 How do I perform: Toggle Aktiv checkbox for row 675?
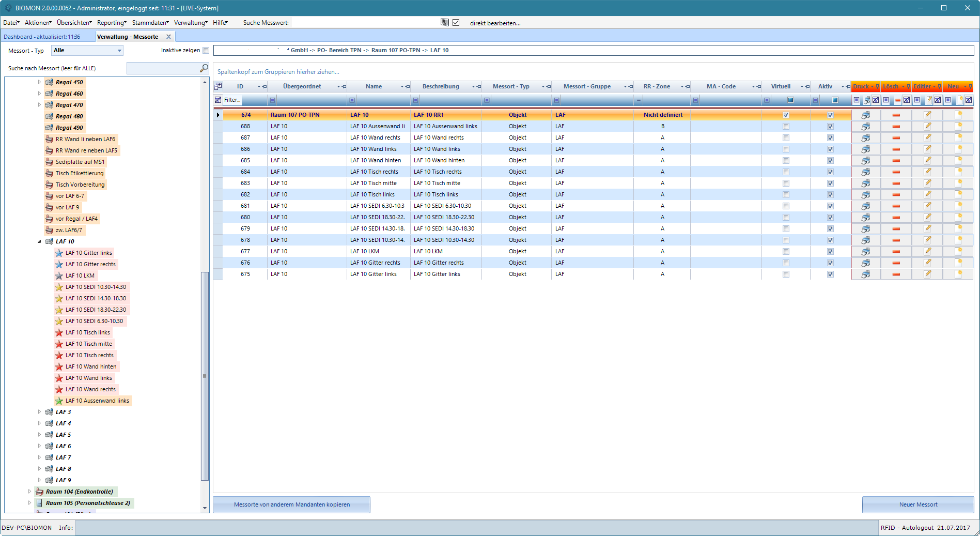coord(830,274)
